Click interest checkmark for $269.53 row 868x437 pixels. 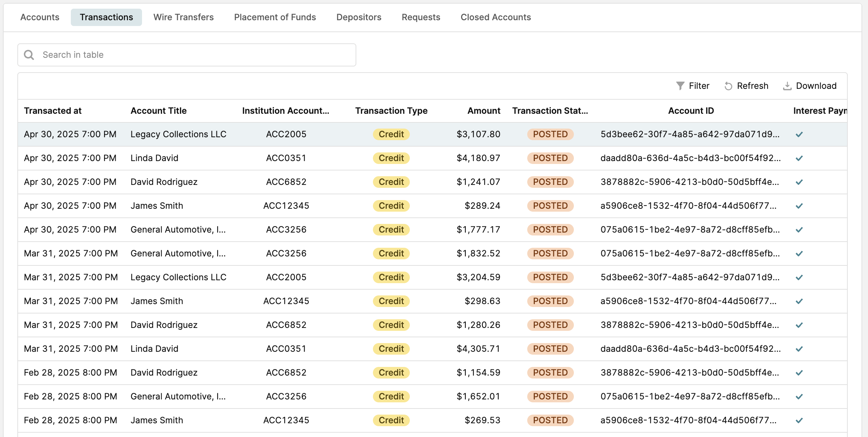click(799, 420)
